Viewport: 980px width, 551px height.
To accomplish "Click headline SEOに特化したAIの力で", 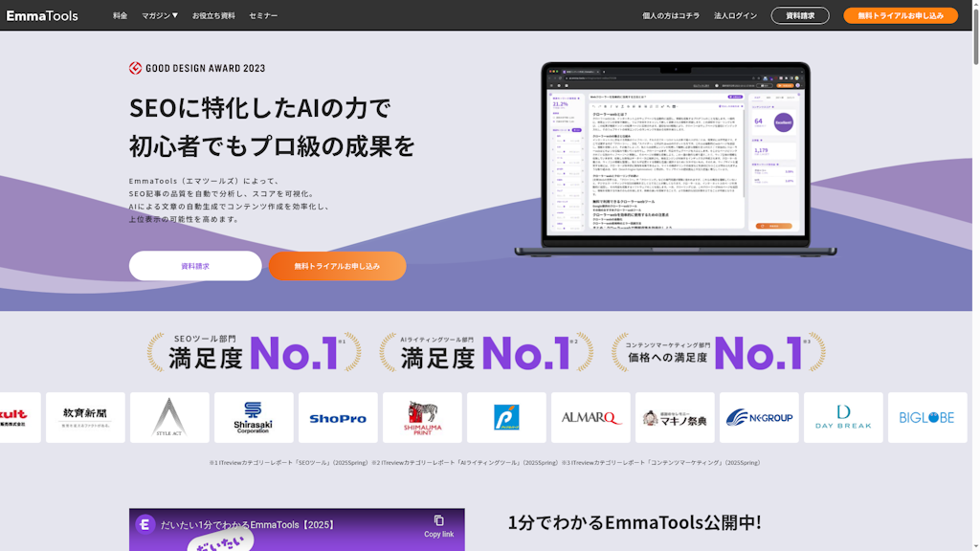I will coord(260,108).
